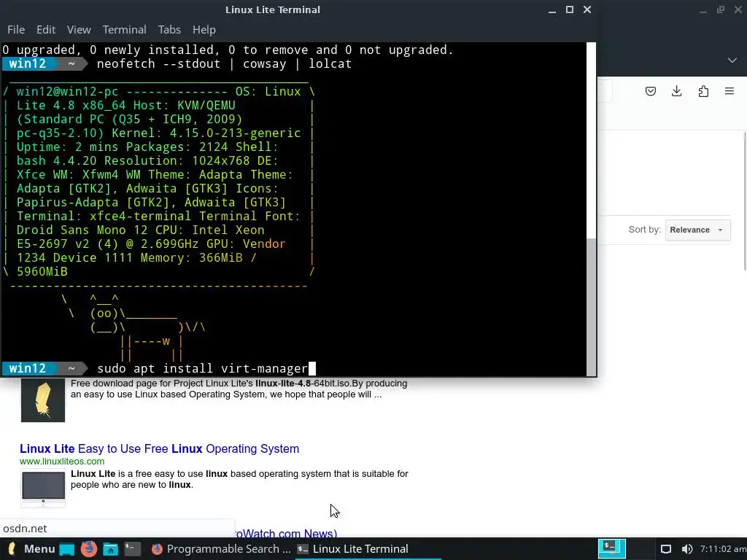Open the View menu in the terminal
This screenshot has width=747, height=560.
point(79,29)
